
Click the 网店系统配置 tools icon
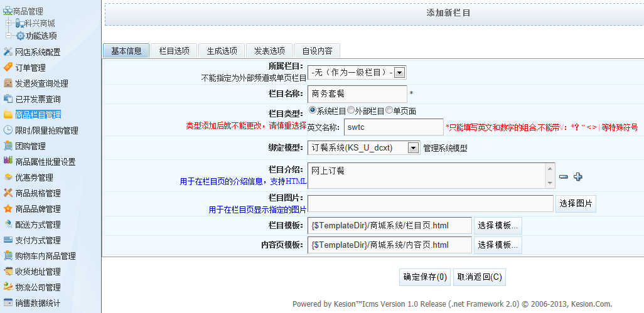pos(8,52)
